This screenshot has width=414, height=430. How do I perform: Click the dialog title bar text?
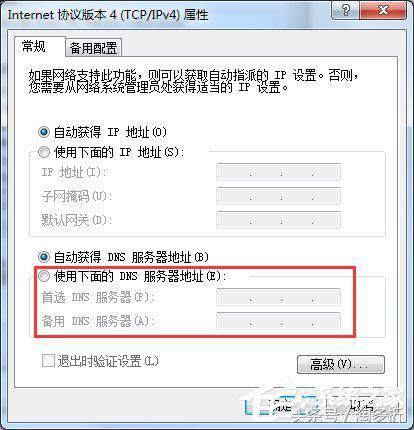108,15
